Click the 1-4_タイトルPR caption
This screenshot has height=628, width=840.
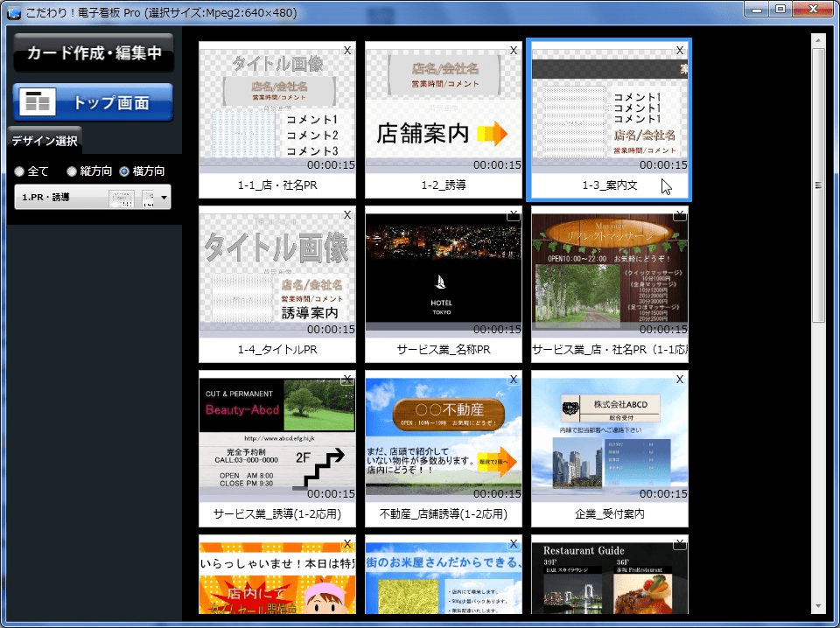click(x=277, y=350)
